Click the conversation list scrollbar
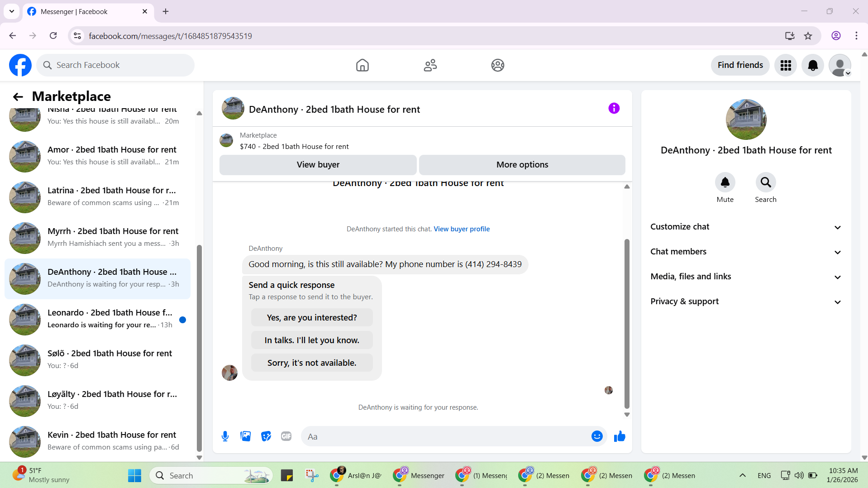The image size is (868, 488). click(199, 348)
